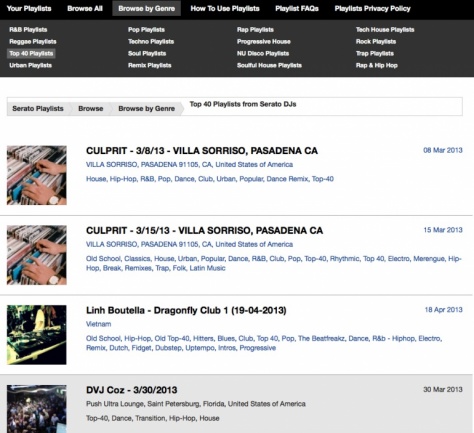Browse Remix Playlists genre
Viewport: 474px width, 433px height.
click(x=150, y=65)
